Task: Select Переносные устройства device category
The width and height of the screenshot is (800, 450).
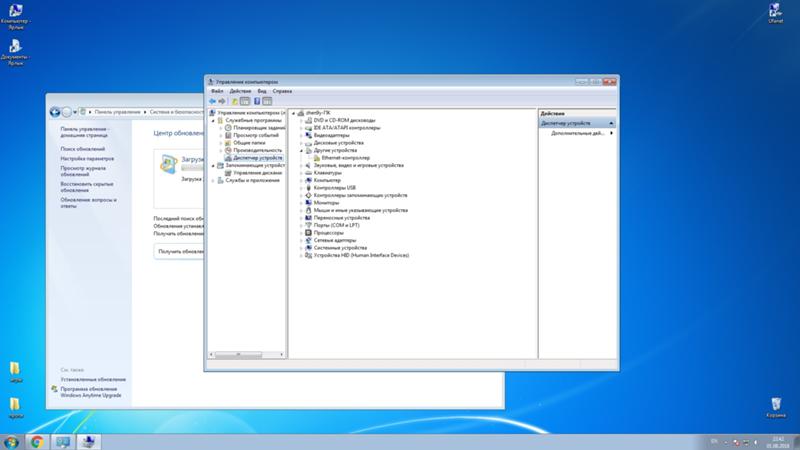Action: pos(342,218)
